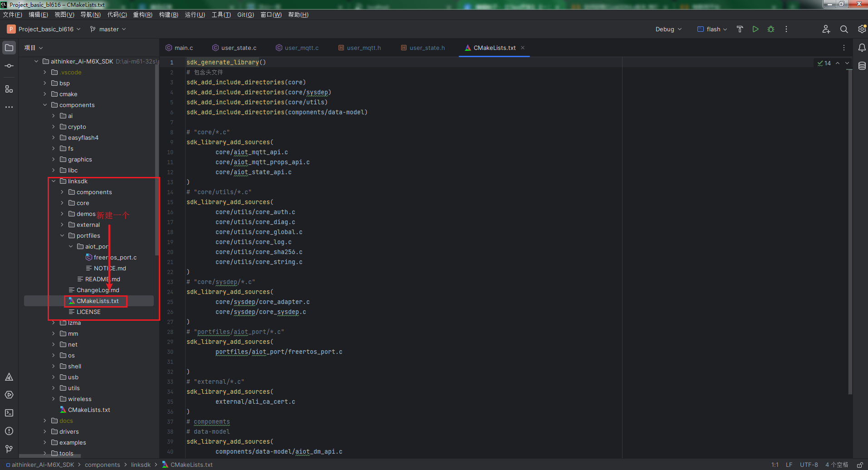868x470 pixels.
Task: Collapse the portfiles folder
Action: [62, 235]
